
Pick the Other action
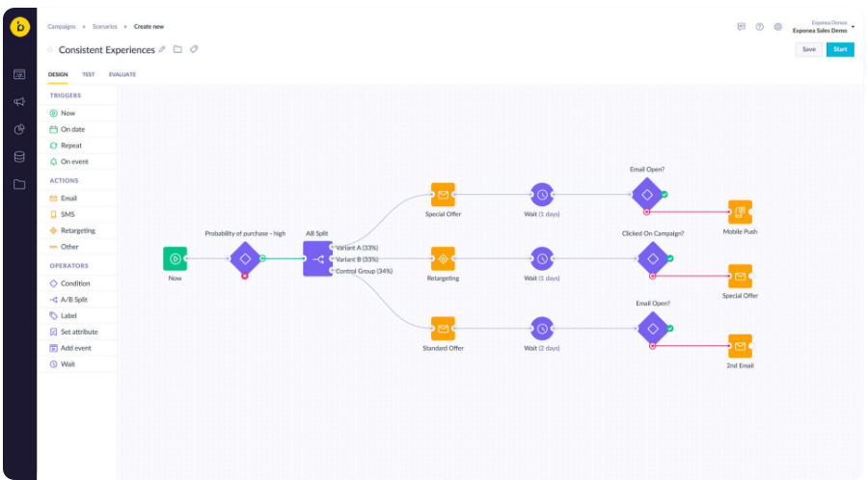(77, 247)
